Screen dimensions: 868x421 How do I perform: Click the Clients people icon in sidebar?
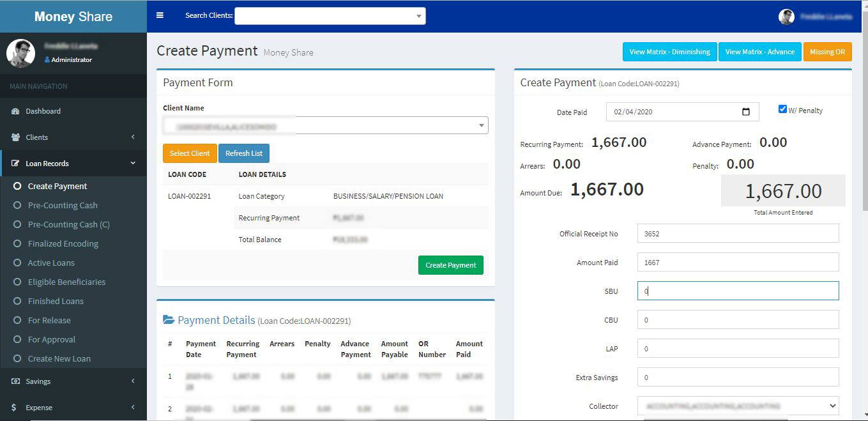point(15,137)
